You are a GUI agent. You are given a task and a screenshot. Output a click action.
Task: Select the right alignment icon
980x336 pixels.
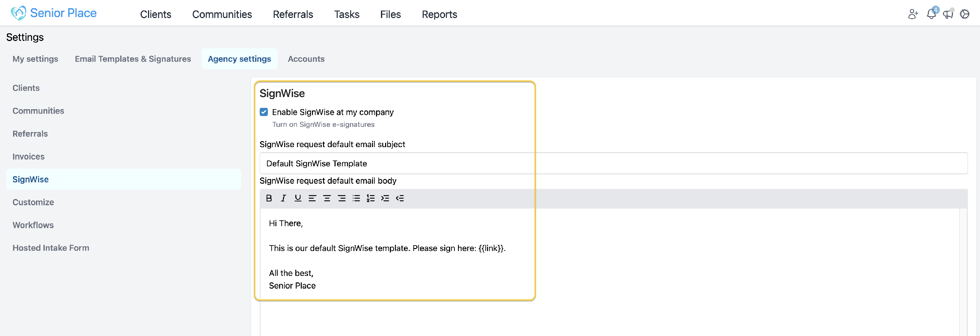click(x=341, y=198)
